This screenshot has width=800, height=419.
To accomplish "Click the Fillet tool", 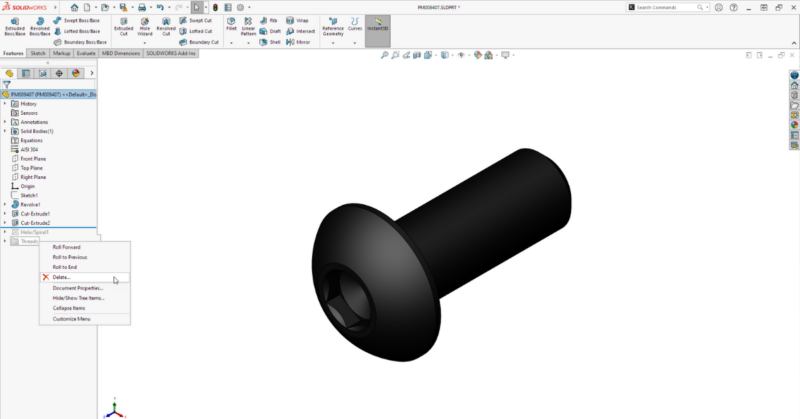I will coord(231,24).
